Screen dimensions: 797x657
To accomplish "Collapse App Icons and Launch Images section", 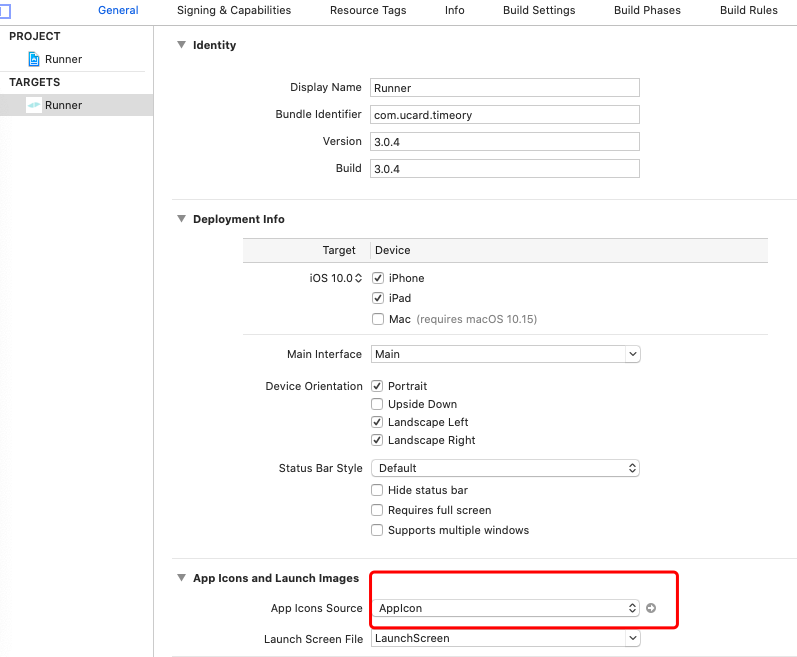I will [181, 578].
